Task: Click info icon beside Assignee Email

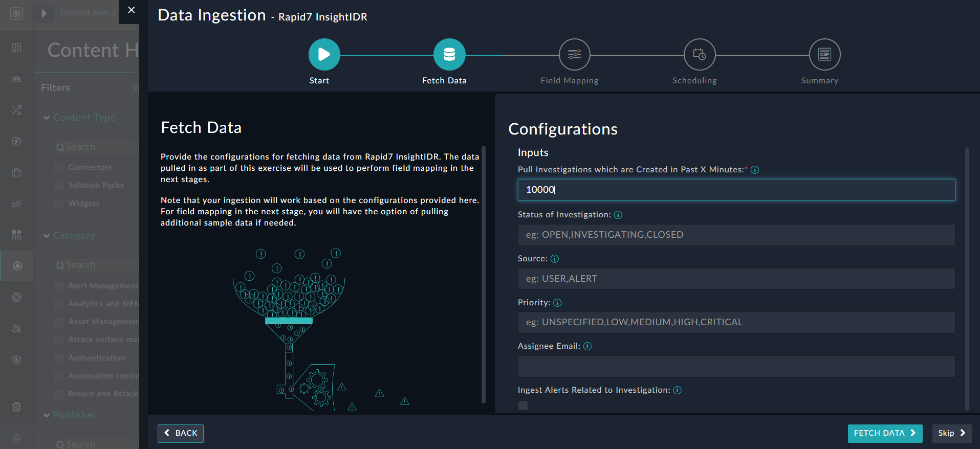Action: [587, 346]
